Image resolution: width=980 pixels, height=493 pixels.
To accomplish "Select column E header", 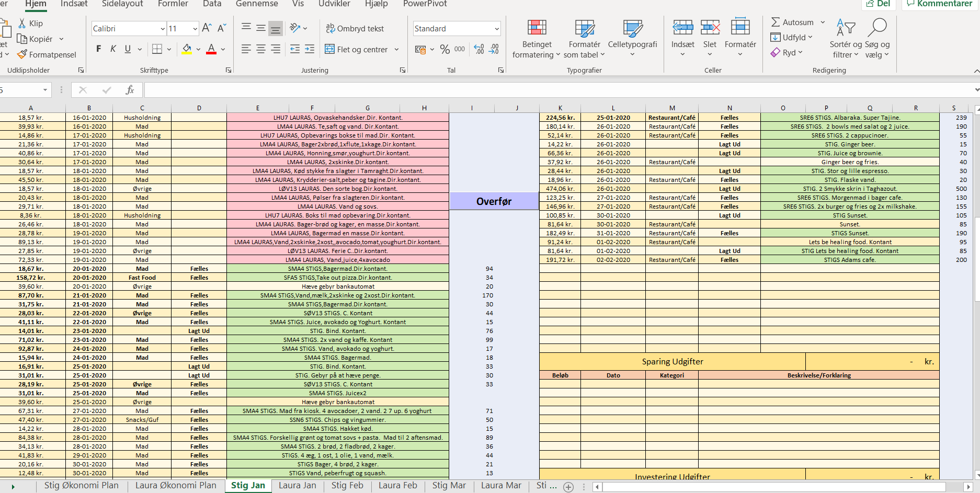I will coord(258,108).
